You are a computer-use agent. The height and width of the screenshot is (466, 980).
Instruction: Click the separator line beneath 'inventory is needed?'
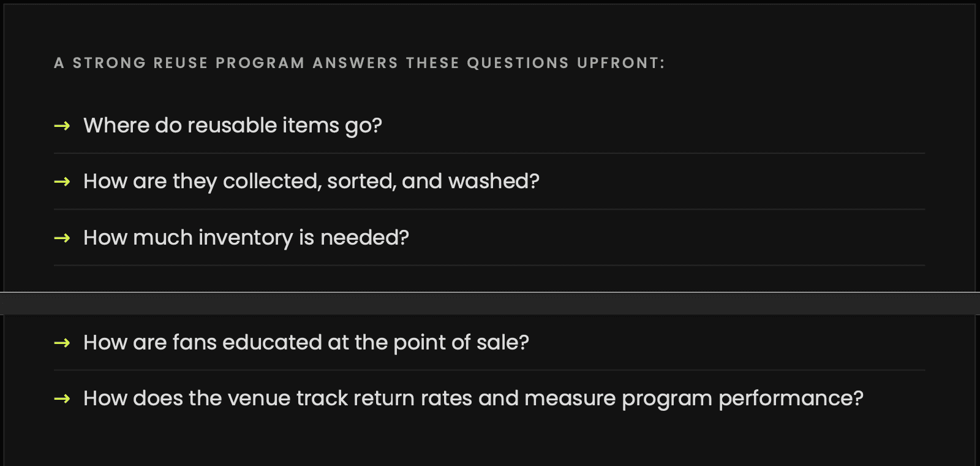[489, 265]
